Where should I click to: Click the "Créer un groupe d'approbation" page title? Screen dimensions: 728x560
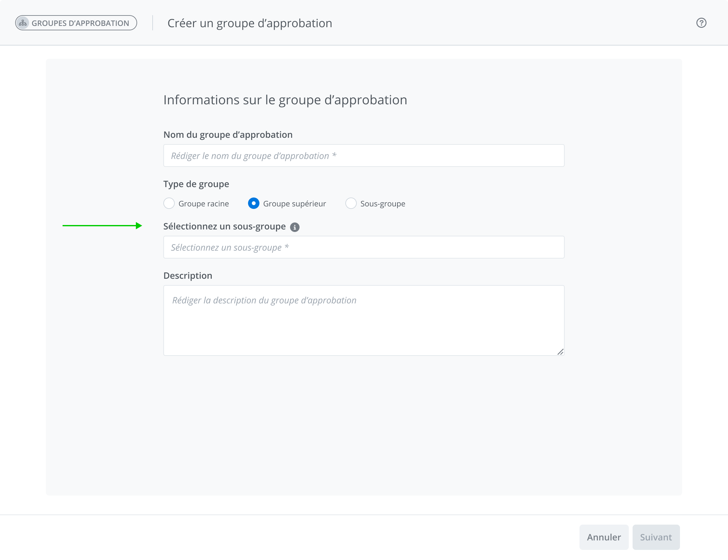(x=250, y=23)
